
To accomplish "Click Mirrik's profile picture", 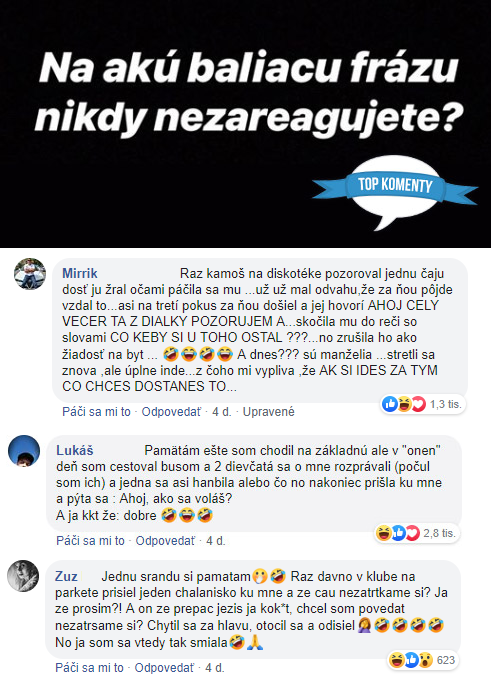I will point(30,274).
